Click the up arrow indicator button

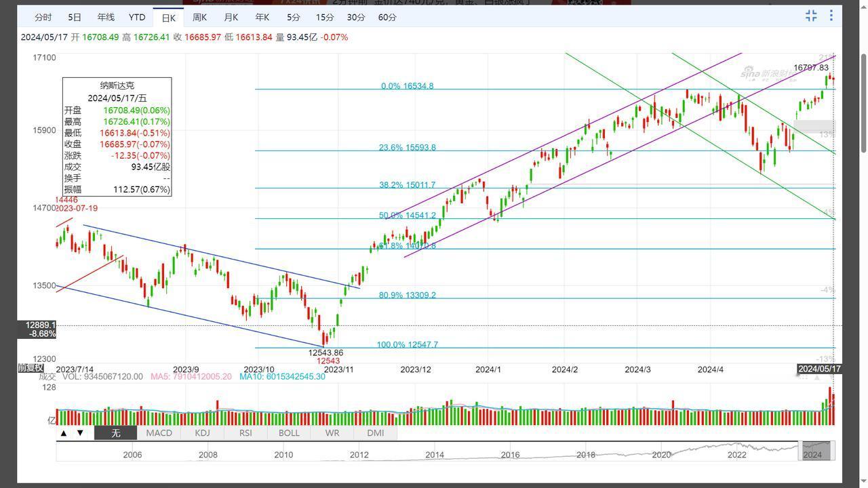coord(64,432)
